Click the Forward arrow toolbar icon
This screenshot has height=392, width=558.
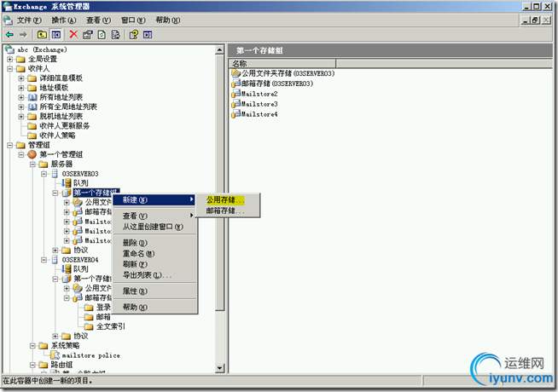point(23,34)
